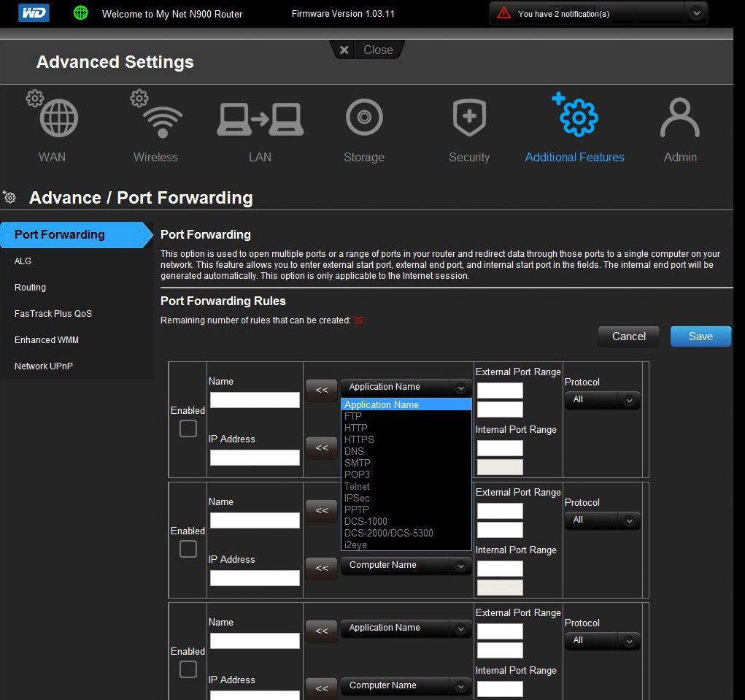Open the WAN settings globe icon
The width and height of the screenshot is (745, 700).
(58, 118)
